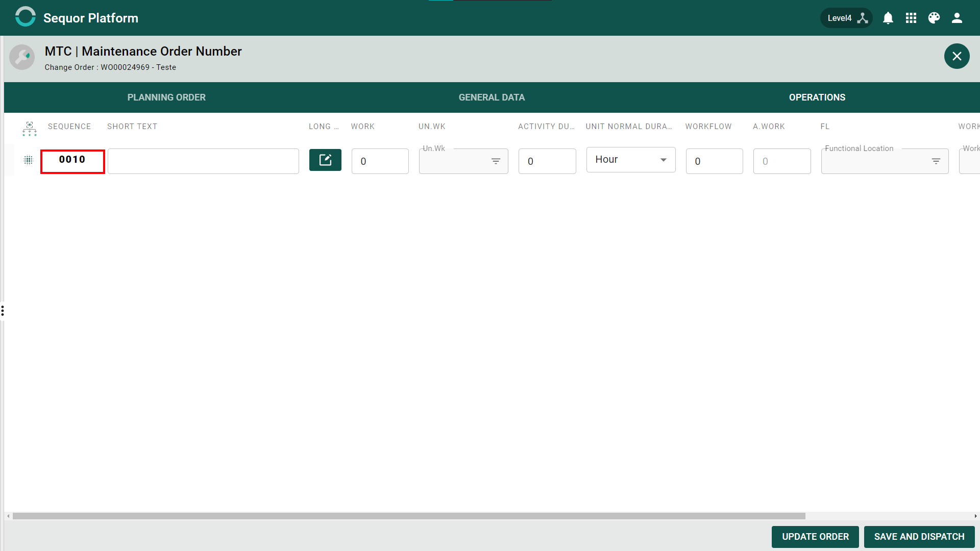Expand the Hour unit dropdown
980x551 pixels.
[x=631, y=160]
